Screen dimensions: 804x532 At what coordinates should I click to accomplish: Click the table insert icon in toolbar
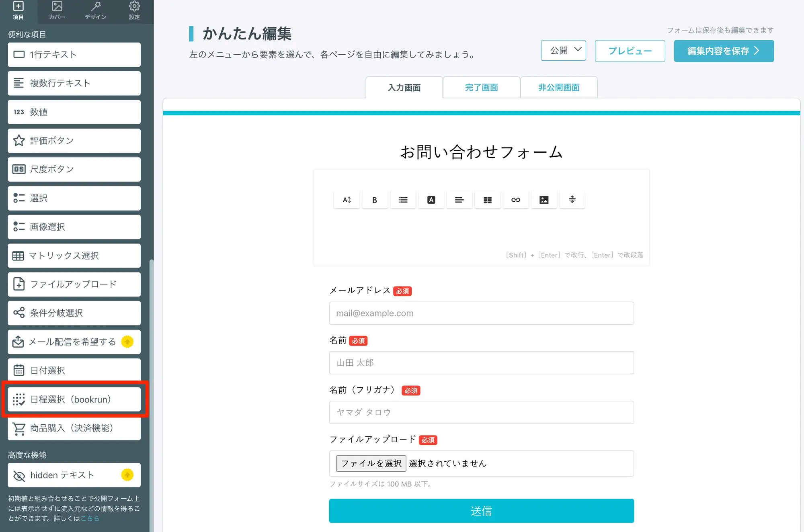tap(487, 199)
